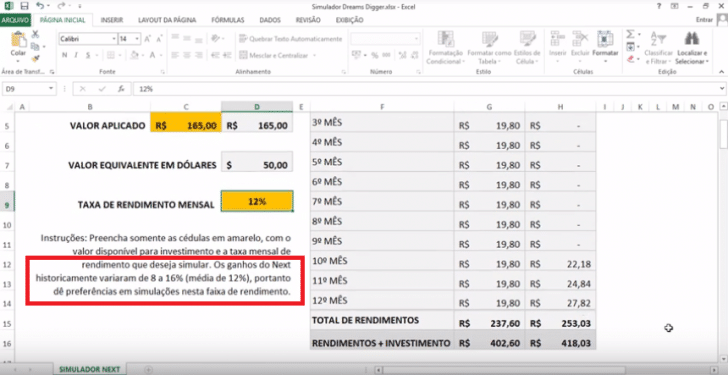Undo the last action
The image size is (728, 375).
click(x=39, y=6)
